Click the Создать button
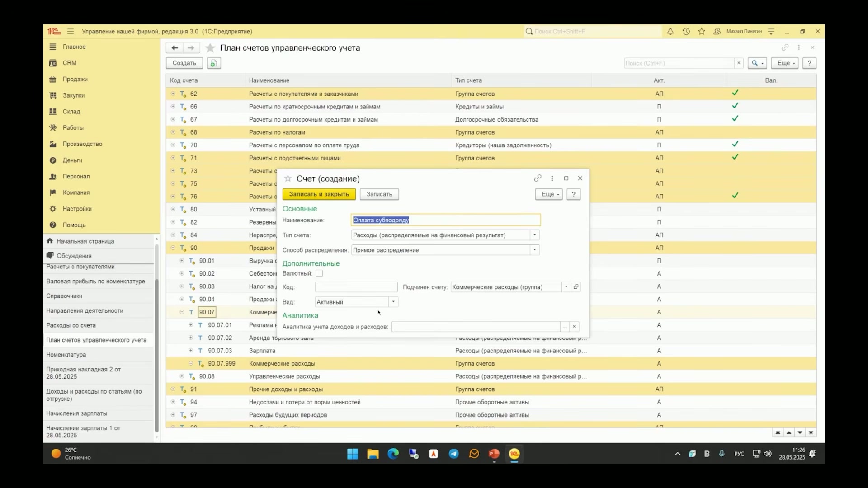This screenshot has height=488, width=868. tap(184, 63)
